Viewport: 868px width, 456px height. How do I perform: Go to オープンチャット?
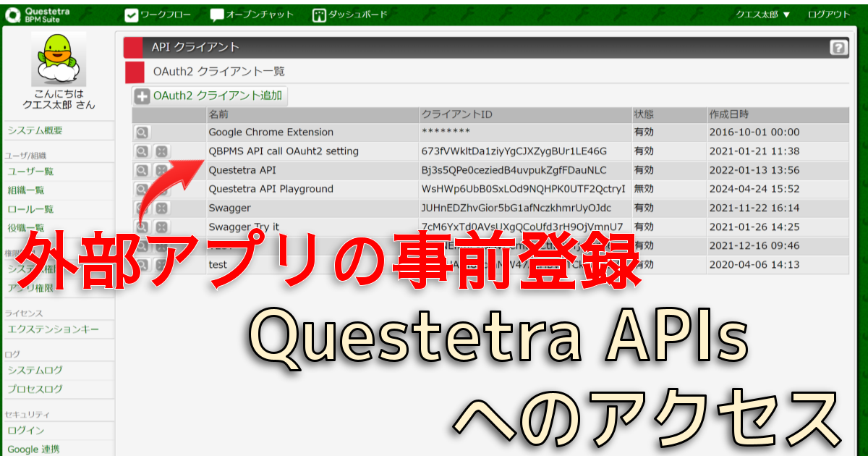[252, 14]
